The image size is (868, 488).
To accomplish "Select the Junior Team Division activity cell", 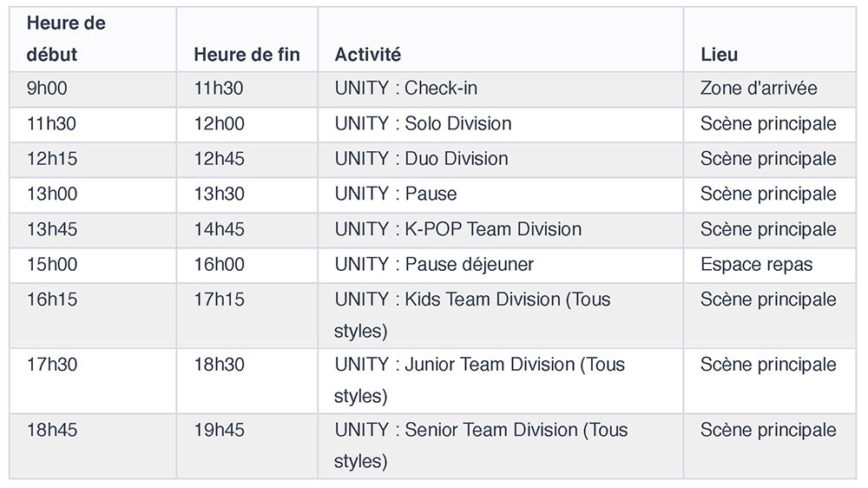I will click(479, 379).
